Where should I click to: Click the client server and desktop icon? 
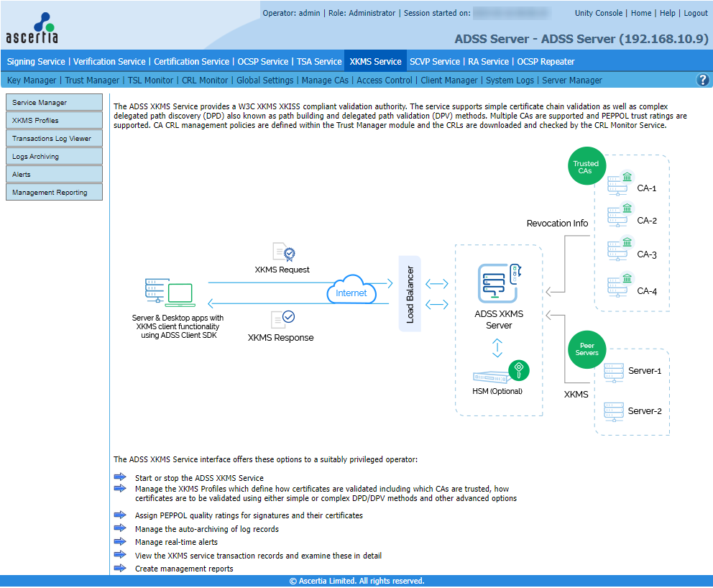(x=170, y=293)
